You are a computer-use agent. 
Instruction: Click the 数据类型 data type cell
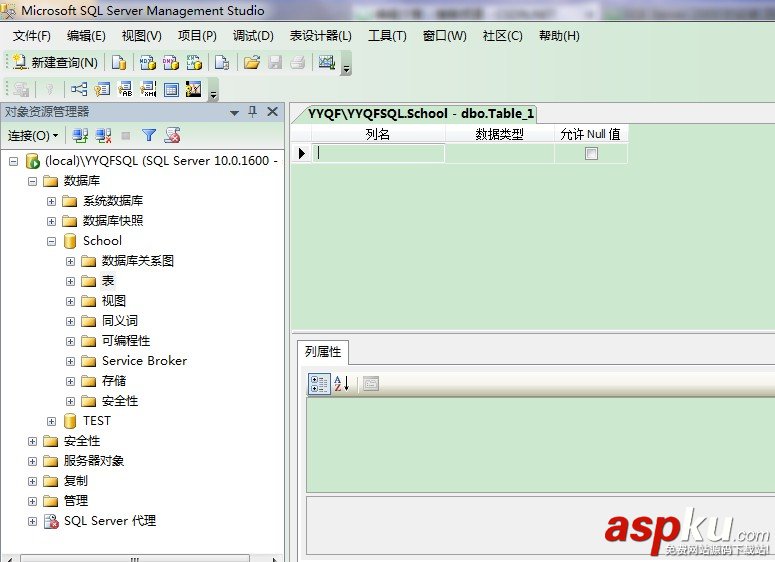pos(499,153)
